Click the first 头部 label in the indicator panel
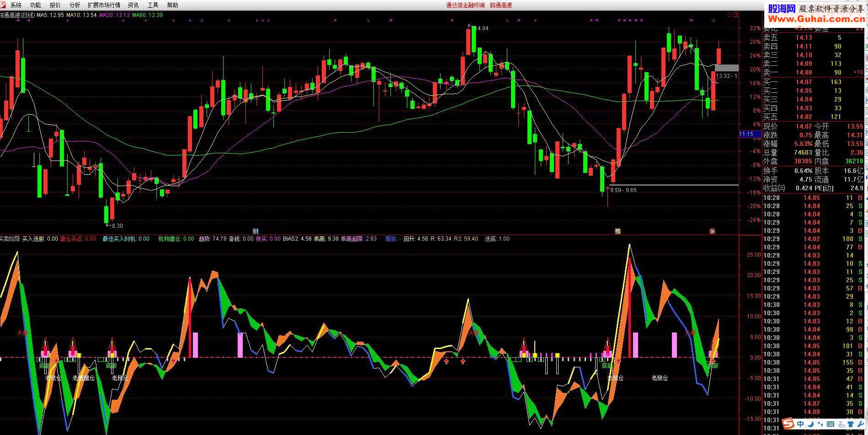The image size is (868, 435). click(22, 333)
